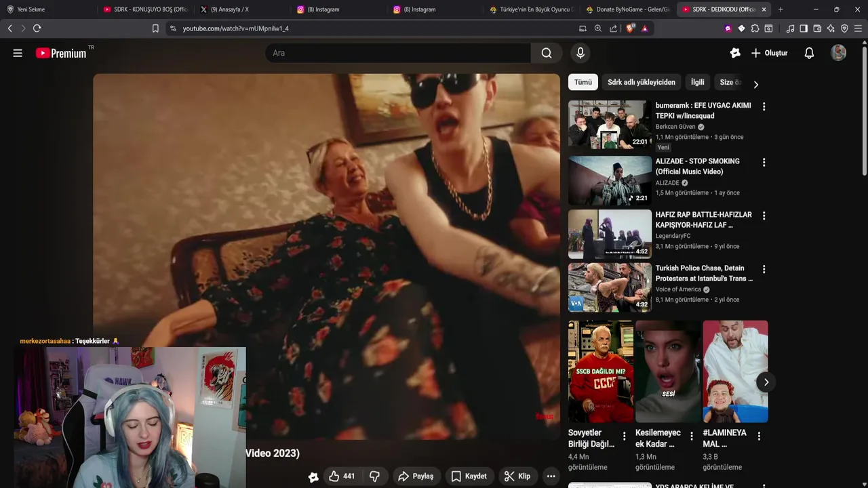Open options for bumeramk EFE UYGAC video
This screenshot has height=488, width=868.
tap(764, 106)
